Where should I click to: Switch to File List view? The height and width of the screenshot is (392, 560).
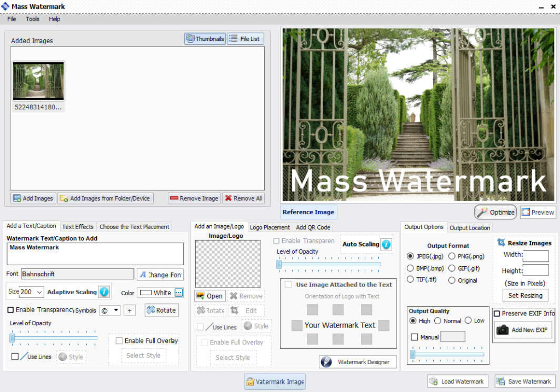tap(246, 39)
